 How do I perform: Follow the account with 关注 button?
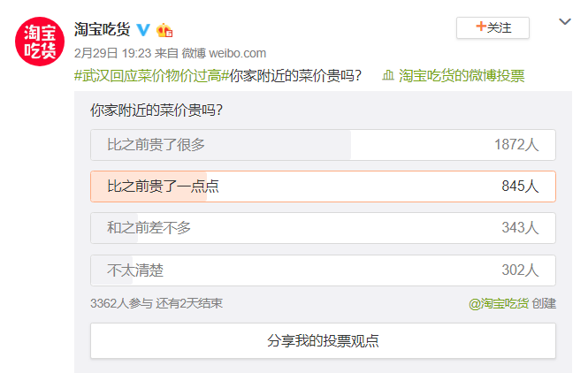coord(493,27)
